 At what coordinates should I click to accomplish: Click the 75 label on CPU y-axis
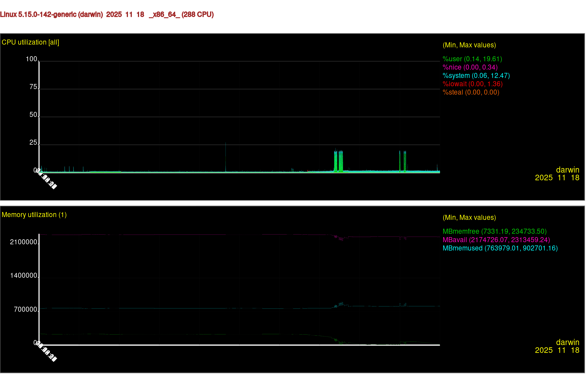tap(33, 87)
